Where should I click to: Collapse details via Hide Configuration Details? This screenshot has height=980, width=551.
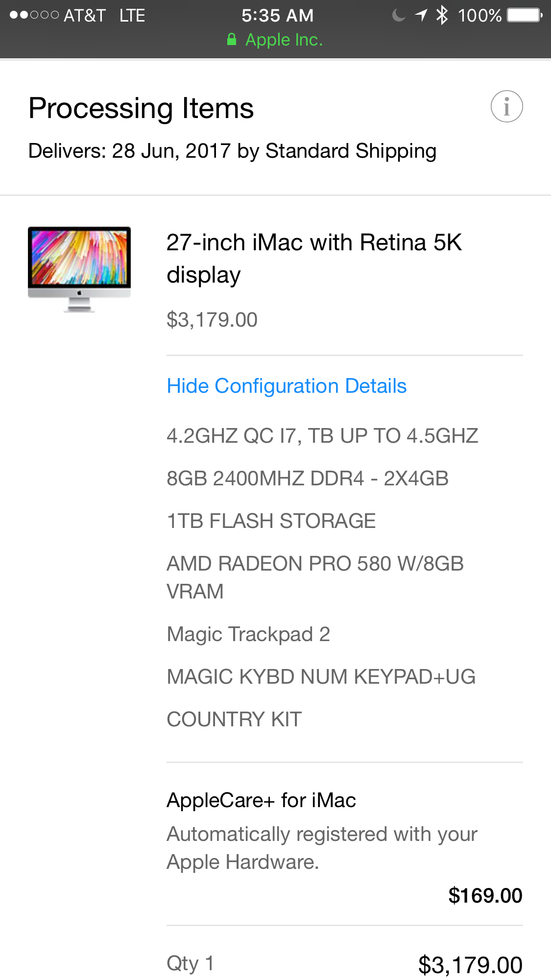pyautogui.click(x=287, y=386)
